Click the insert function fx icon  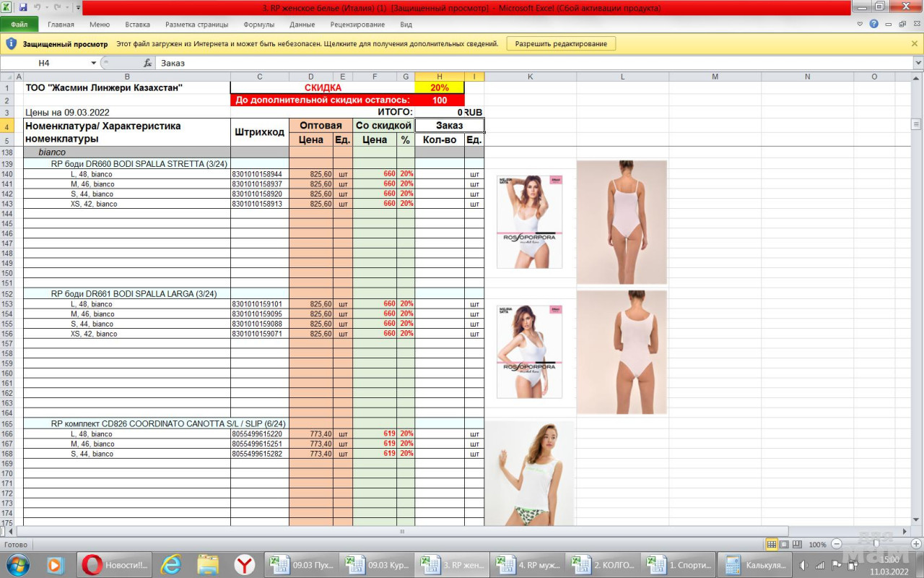pos(147,63)
